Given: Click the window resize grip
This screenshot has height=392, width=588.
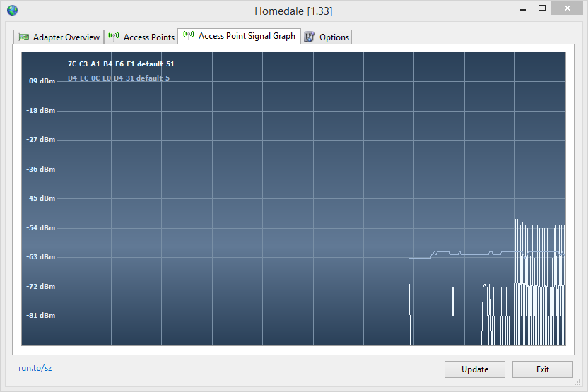Looking at the screenshot, I should pyautogui.click(x=577, y=382).
